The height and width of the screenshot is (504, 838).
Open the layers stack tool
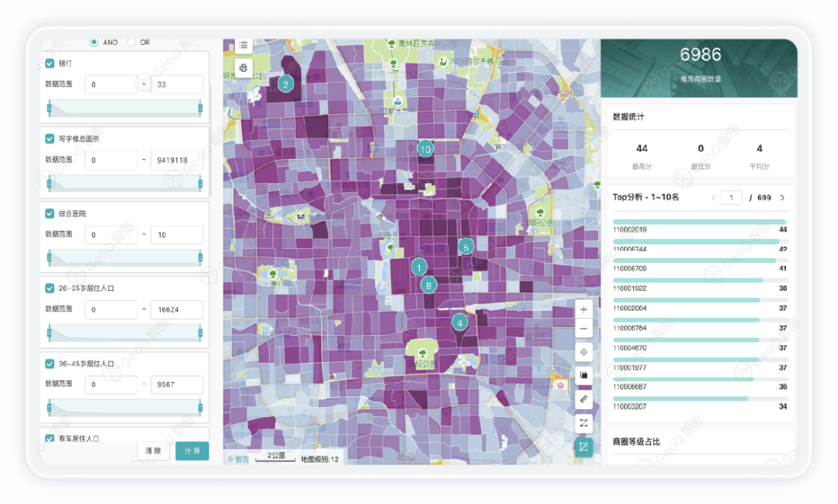[583, 375]
